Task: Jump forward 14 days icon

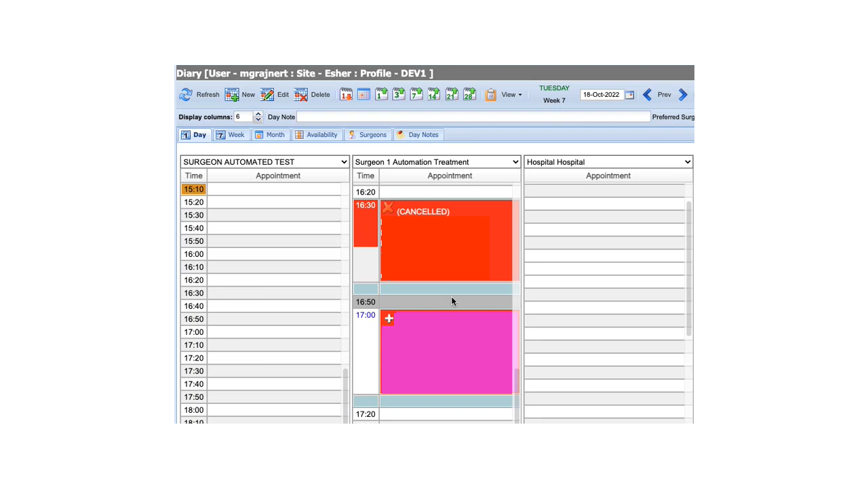Action: pyautogui.click(x=434, y=95)
